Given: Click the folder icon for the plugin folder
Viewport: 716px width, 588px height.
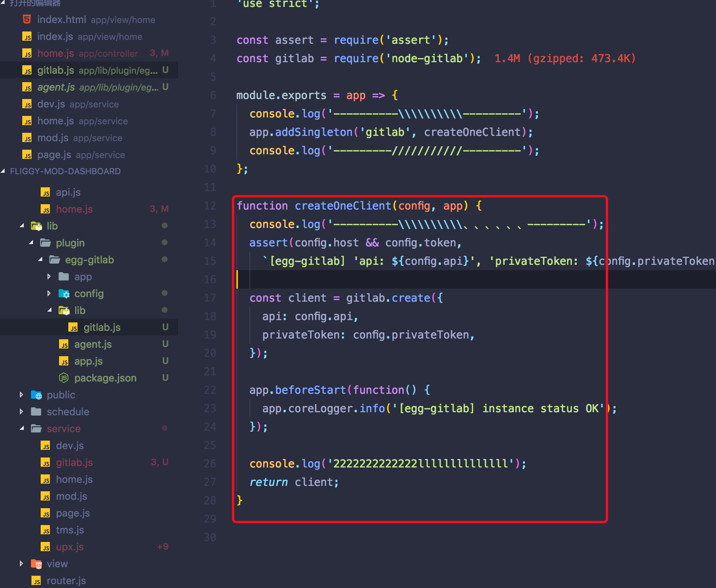Looking at the screenshot, I should point(46,243).
